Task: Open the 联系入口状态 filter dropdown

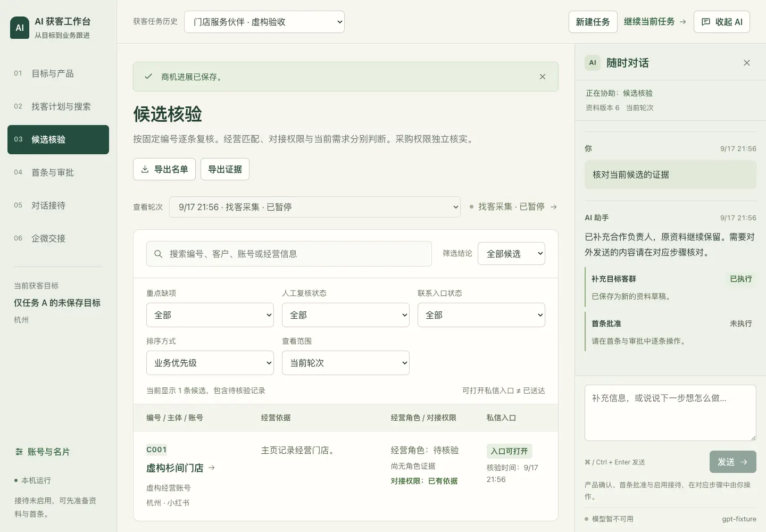Action: point(481,315)
